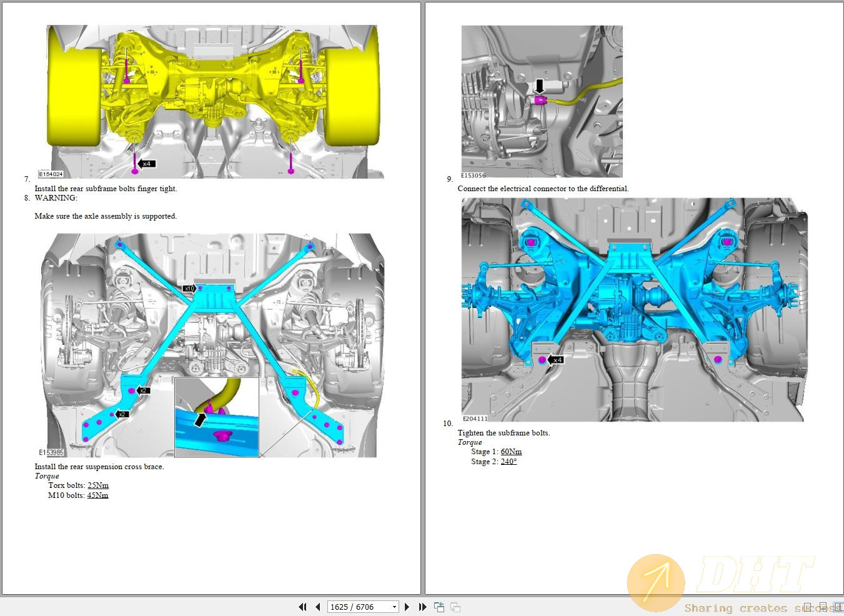Click the 'Torque' heading under cross brace step

pos(47,476)
